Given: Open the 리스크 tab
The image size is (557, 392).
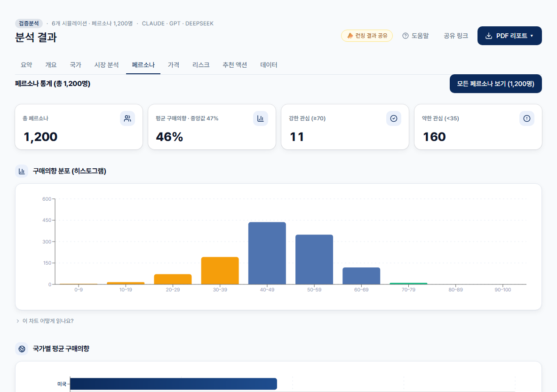Looking at the screenshot, I should [201, 65].
